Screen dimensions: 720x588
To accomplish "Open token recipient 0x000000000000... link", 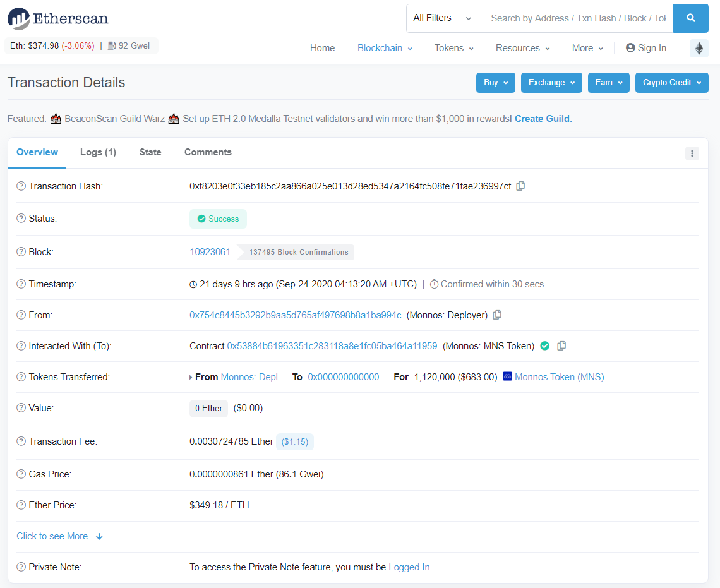I will [347, 377].
